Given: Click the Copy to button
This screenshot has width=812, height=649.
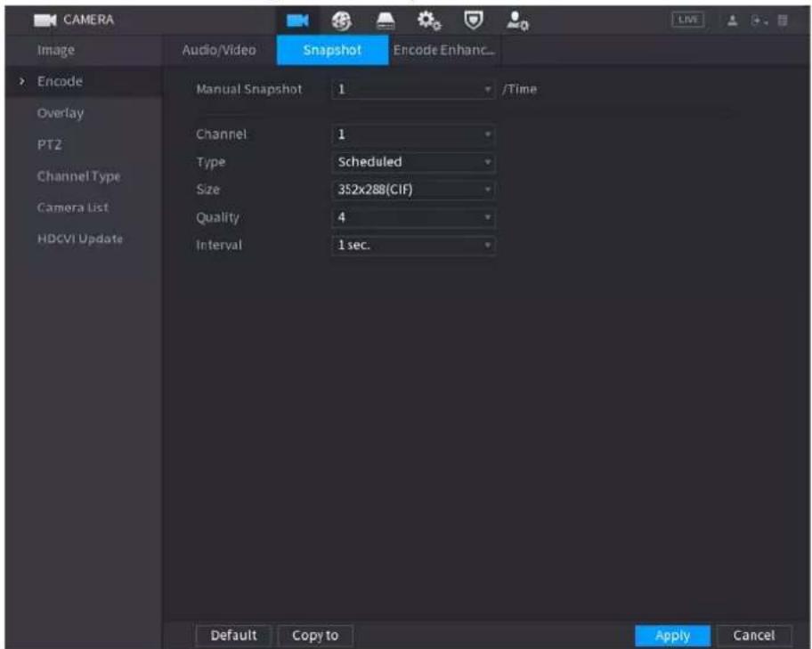Looking at the screenshot, I should click(315, 636).
